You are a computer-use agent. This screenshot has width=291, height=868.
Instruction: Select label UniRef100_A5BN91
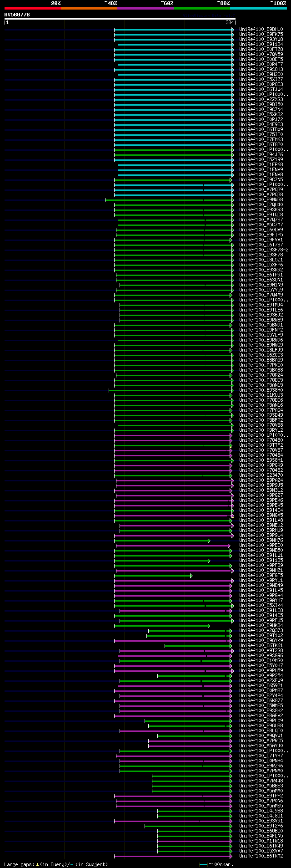click(261, 325)
